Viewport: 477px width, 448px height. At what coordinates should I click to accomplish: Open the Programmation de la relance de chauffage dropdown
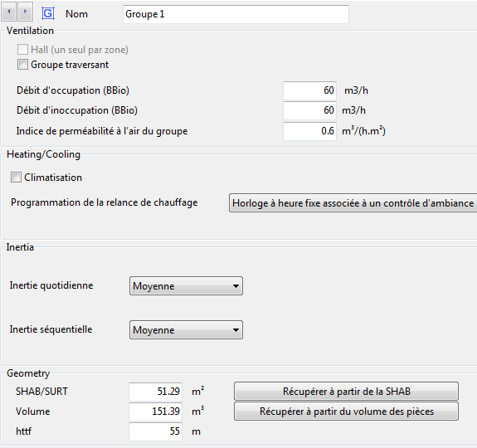353,203
